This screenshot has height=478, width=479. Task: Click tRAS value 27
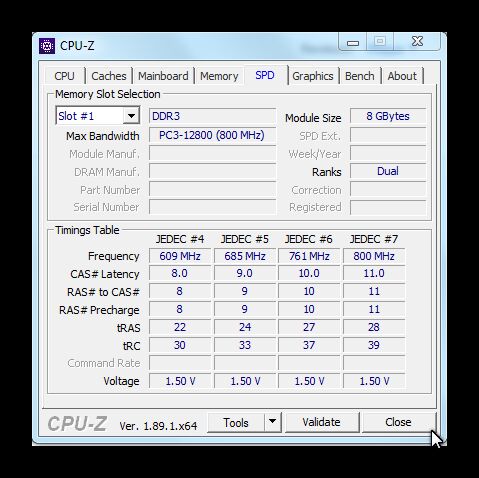click(x=309, y=327)
